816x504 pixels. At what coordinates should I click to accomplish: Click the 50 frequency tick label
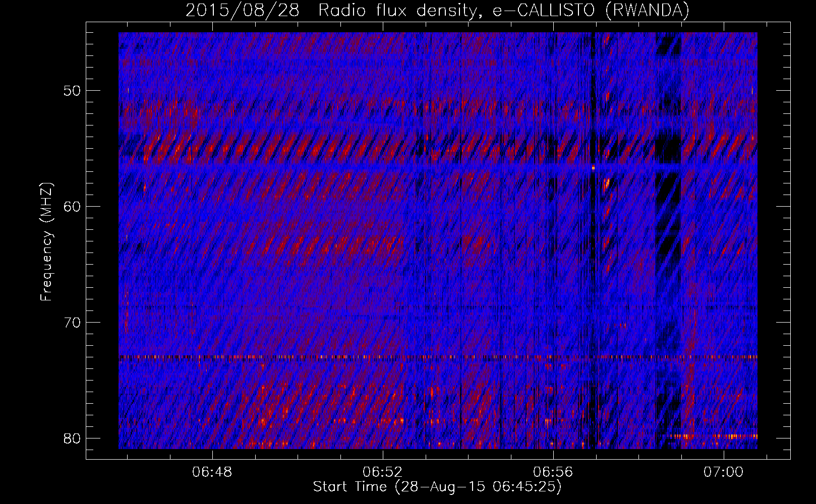pos(73,91)
